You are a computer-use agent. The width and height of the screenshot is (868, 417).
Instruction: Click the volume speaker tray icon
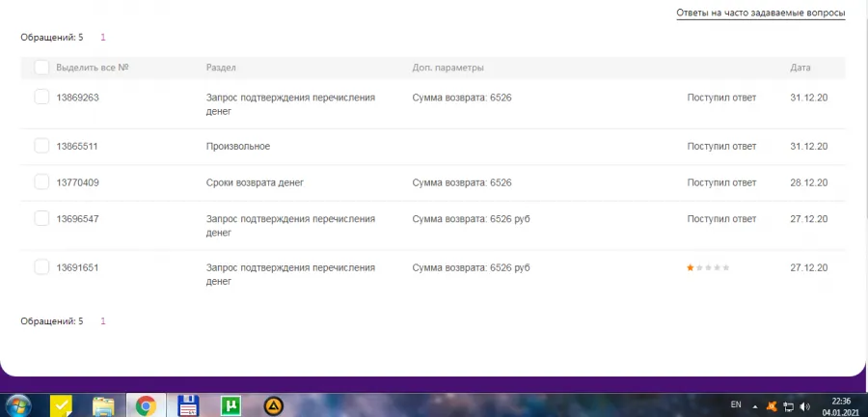tap(805, 406)
